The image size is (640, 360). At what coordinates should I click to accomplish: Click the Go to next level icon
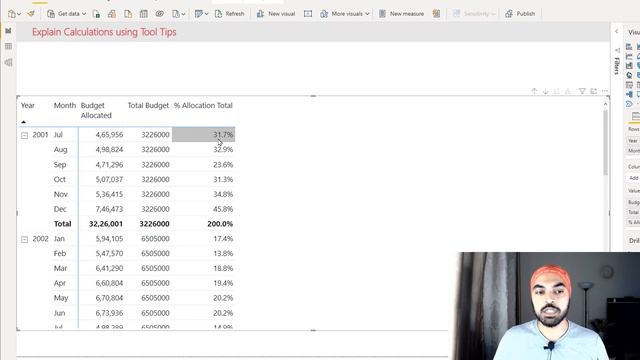click(557, 91)
